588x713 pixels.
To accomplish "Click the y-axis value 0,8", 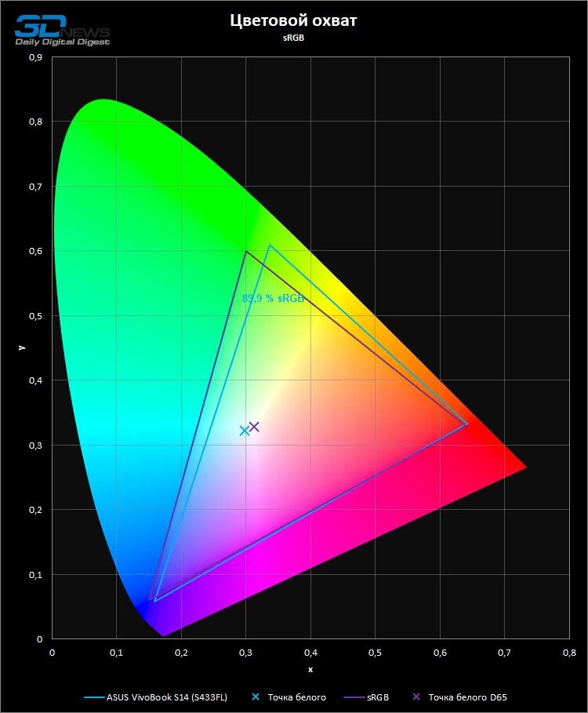I will point(36,122).
